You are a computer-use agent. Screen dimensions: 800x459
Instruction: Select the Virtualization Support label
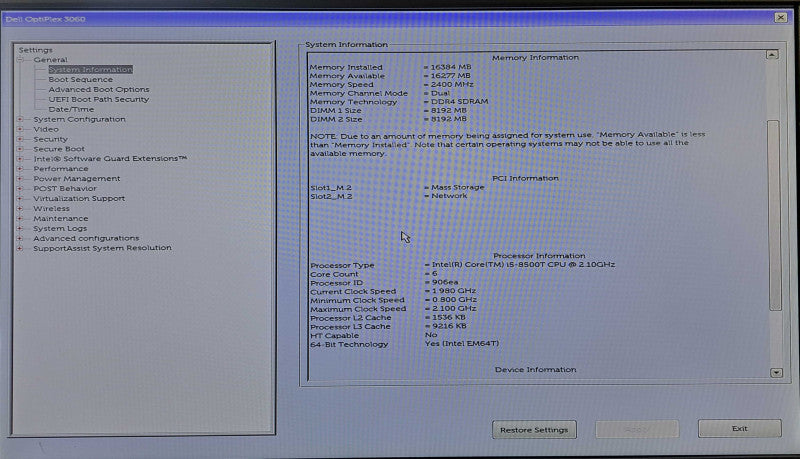coord(79,199)
